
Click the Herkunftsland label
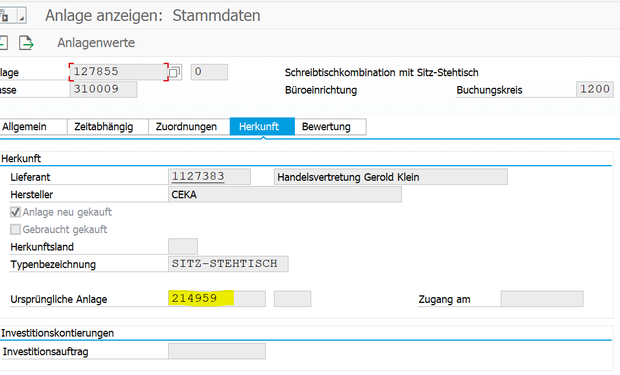pyautogui.click(x=42, y=247)
